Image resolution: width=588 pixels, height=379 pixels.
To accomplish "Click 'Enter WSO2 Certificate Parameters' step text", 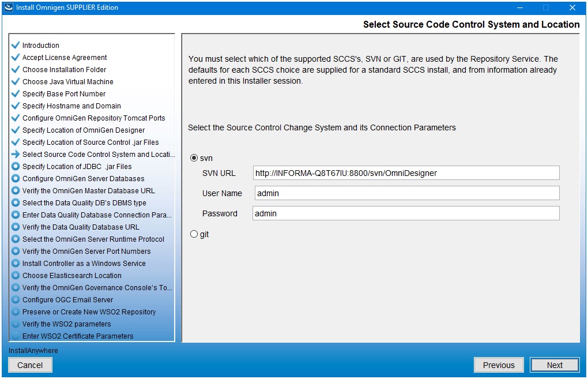I will [78, 336].
